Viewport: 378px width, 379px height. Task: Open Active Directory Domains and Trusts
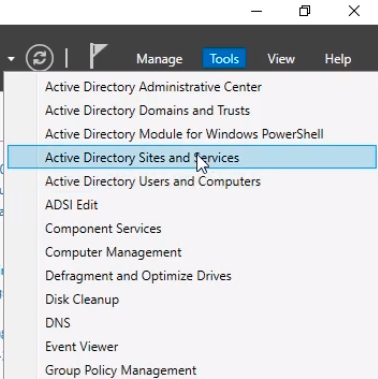click(192, 110)
